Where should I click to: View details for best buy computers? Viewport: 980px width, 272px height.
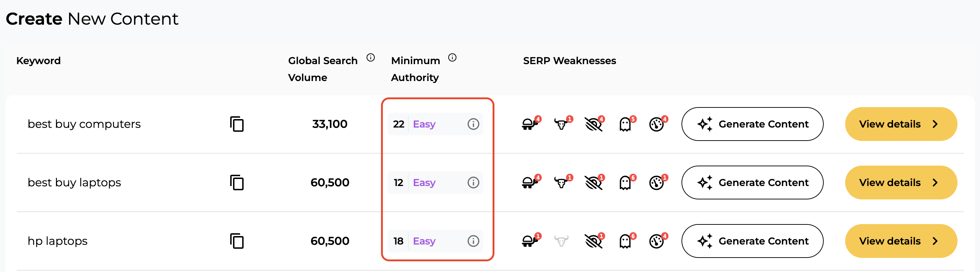[x=900, y=124]
